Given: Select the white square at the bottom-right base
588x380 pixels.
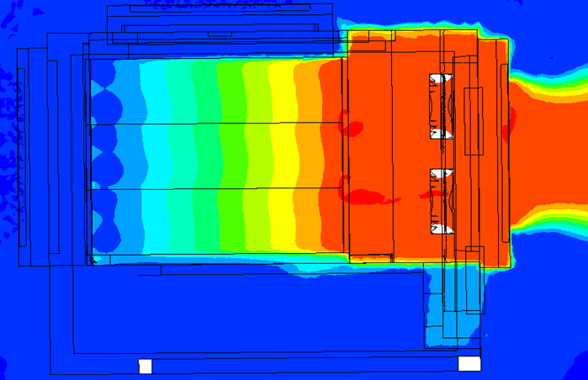Looking at the screenshot, I should click(469, 364).
